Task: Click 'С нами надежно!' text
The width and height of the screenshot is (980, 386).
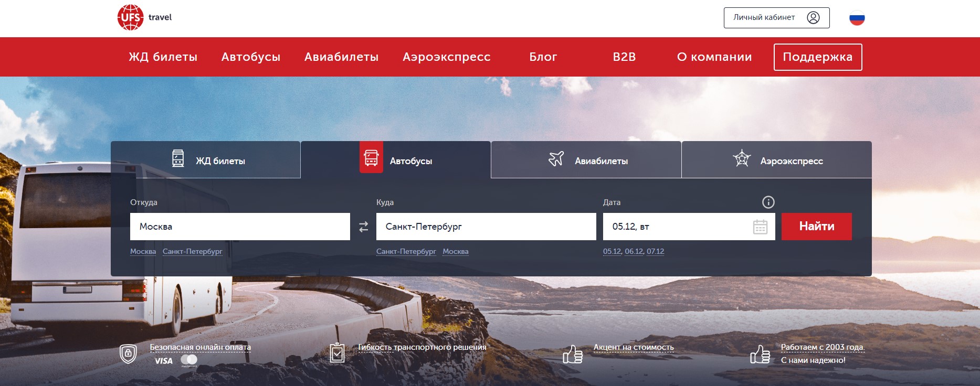Action: tap(813, 360)
